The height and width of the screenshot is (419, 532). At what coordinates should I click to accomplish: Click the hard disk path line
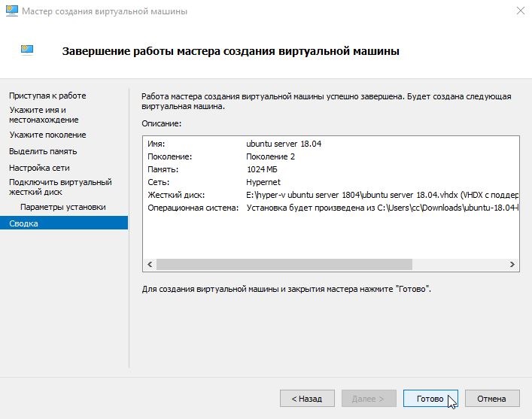[382, 195]
